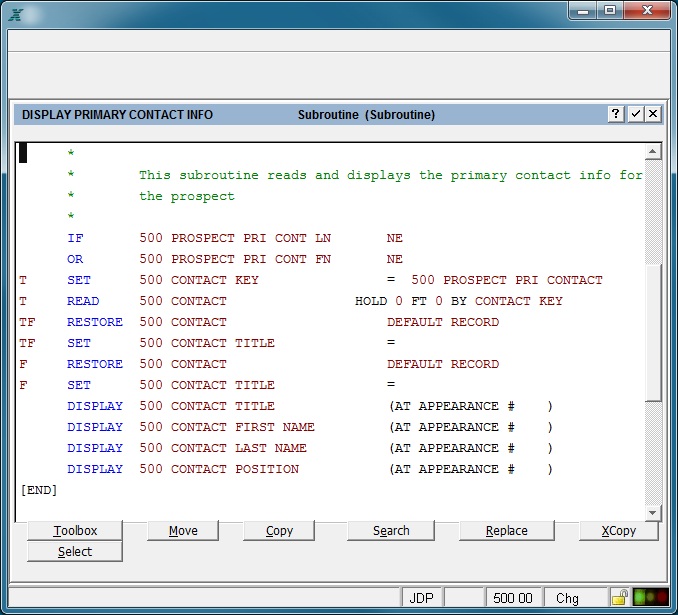Click the Select button

[x=75, y=552]
